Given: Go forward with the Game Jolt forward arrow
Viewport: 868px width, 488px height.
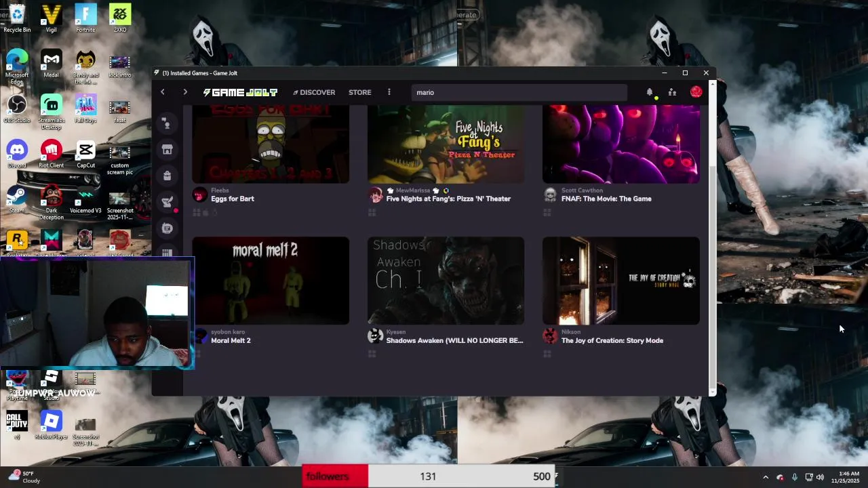Looking at the screenshot, I should pyautogui.click(x=185, y=92).
